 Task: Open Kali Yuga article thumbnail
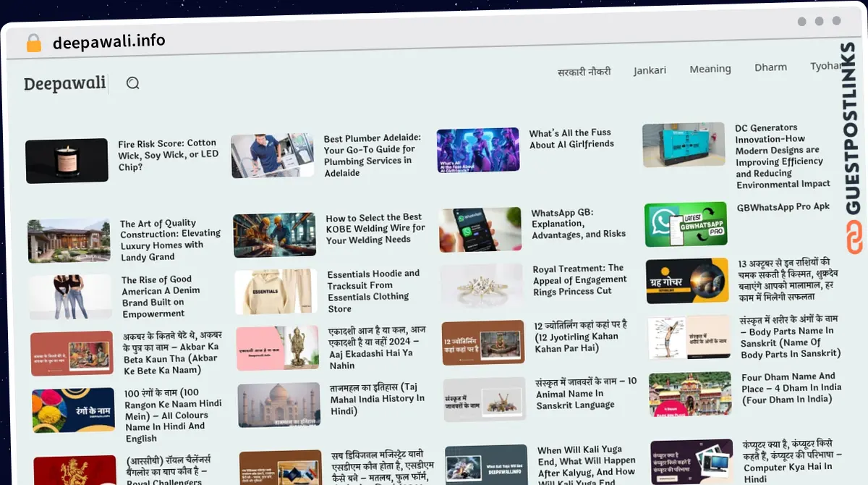[x=486, y=465]
